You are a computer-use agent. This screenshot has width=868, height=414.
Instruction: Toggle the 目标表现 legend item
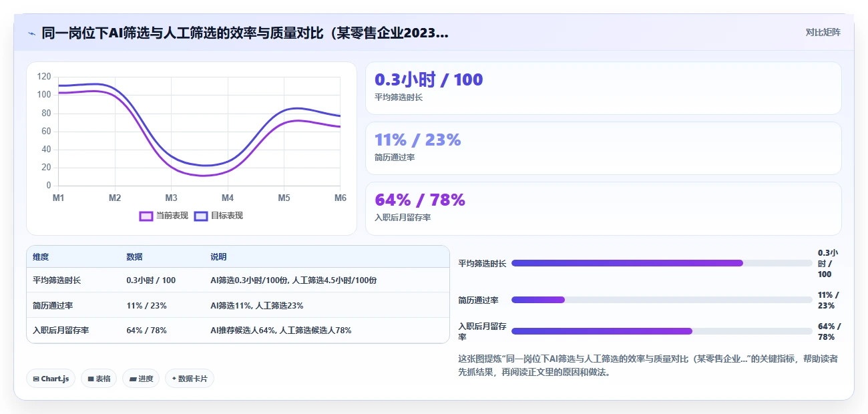(218, 216)
